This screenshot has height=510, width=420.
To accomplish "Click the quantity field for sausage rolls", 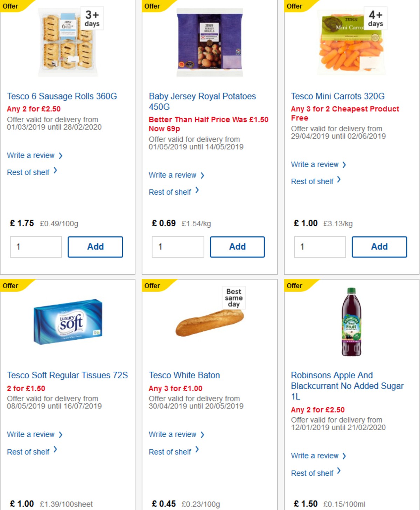I will pyautogui.click(x=35, y=247).
